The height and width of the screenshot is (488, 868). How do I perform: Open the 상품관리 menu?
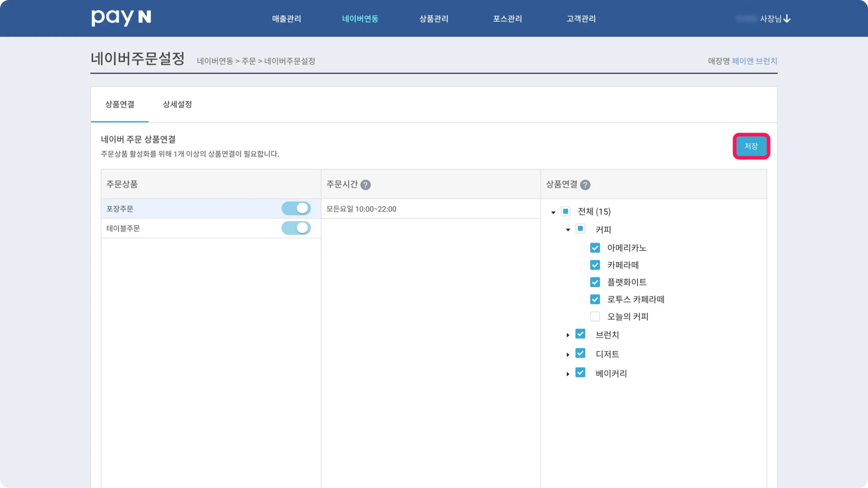point(434,19)
